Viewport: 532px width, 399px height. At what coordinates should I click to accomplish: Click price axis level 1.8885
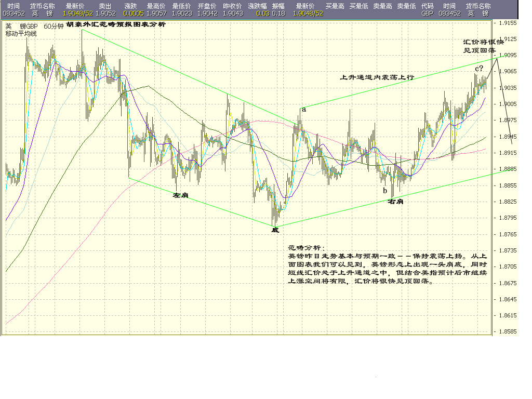coord(508,169)
